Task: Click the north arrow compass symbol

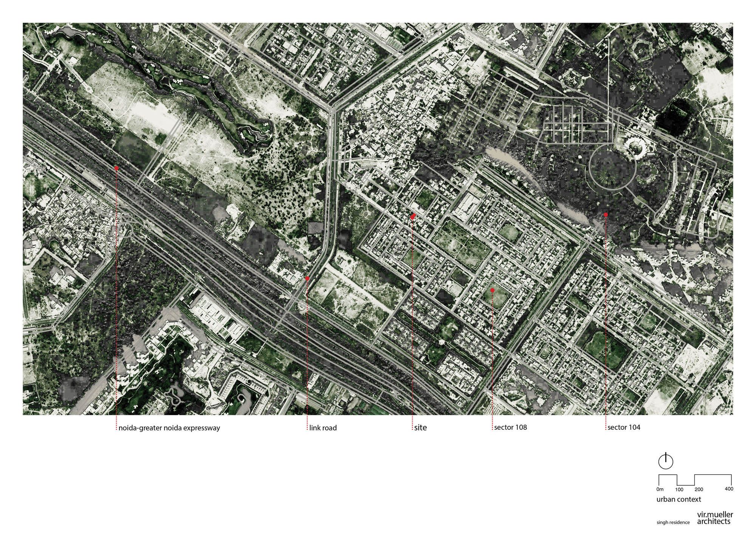Action: point(666,461)
